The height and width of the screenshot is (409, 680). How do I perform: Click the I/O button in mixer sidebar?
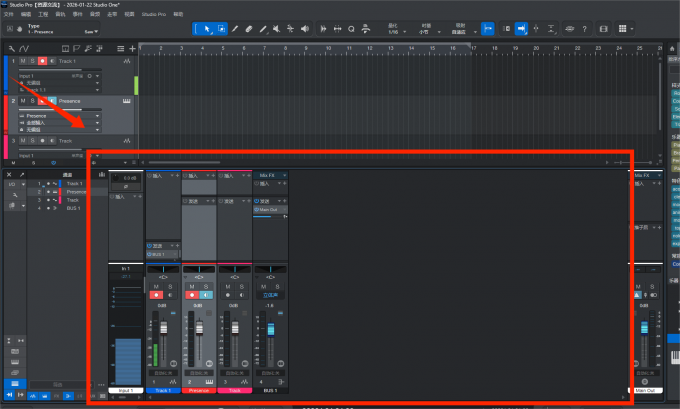point(11,185)
